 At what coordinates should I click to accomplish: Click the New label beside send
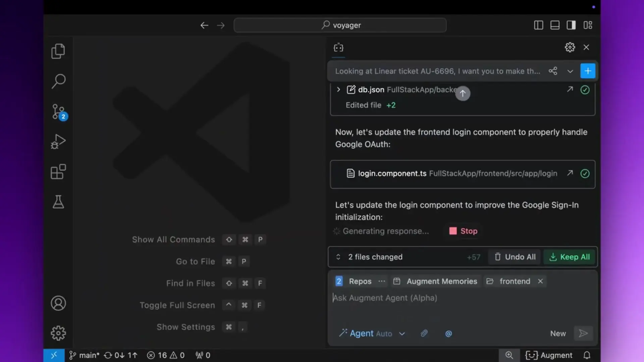558,334
